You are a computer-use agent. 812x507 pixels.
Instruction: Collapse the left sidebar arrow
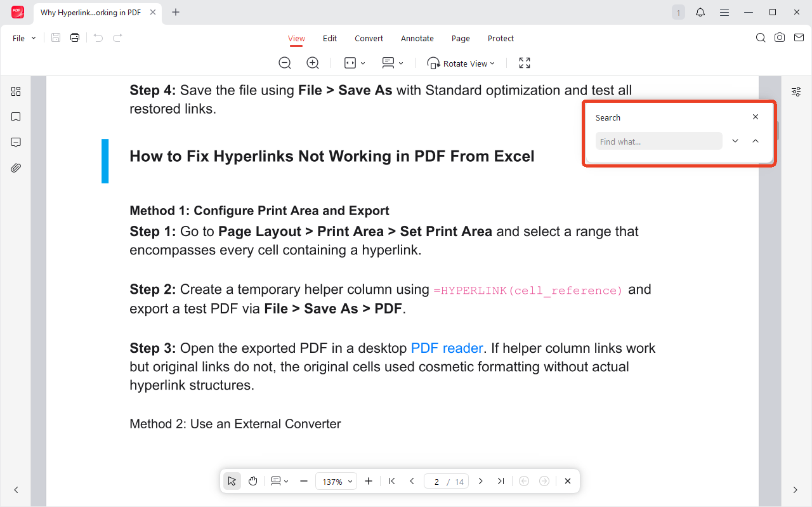tap(16, 490)
